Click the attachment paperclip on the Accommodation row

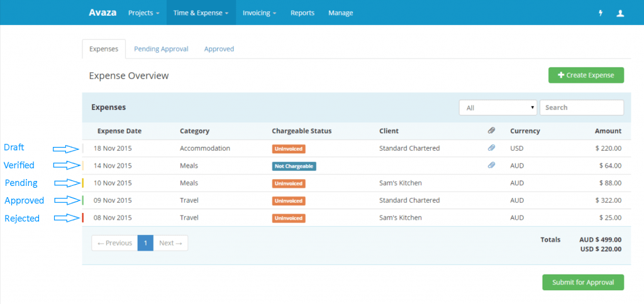coord(491,148)
